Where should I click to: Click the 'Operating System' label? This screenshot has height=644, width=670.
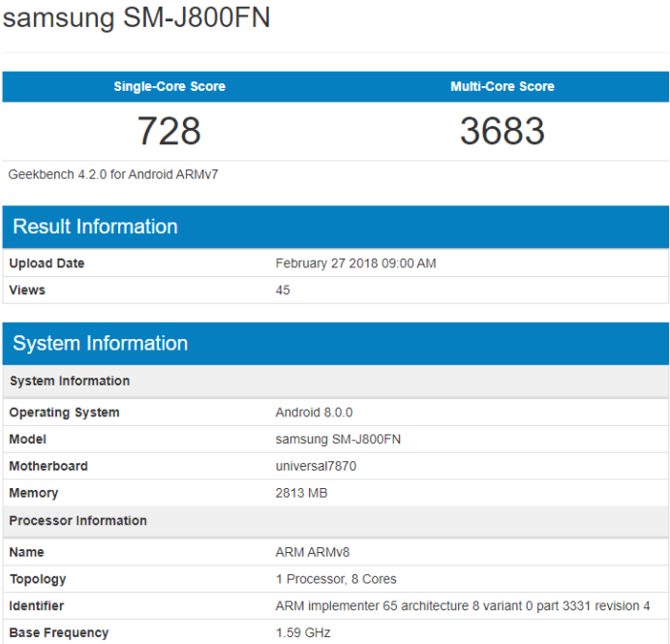64,413
